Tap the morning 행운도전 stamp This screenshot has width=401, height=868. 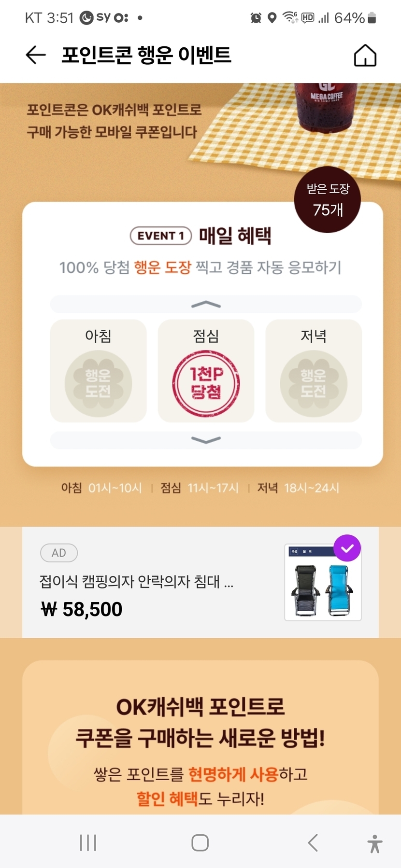pyautogui.click(x=98, y=383)
